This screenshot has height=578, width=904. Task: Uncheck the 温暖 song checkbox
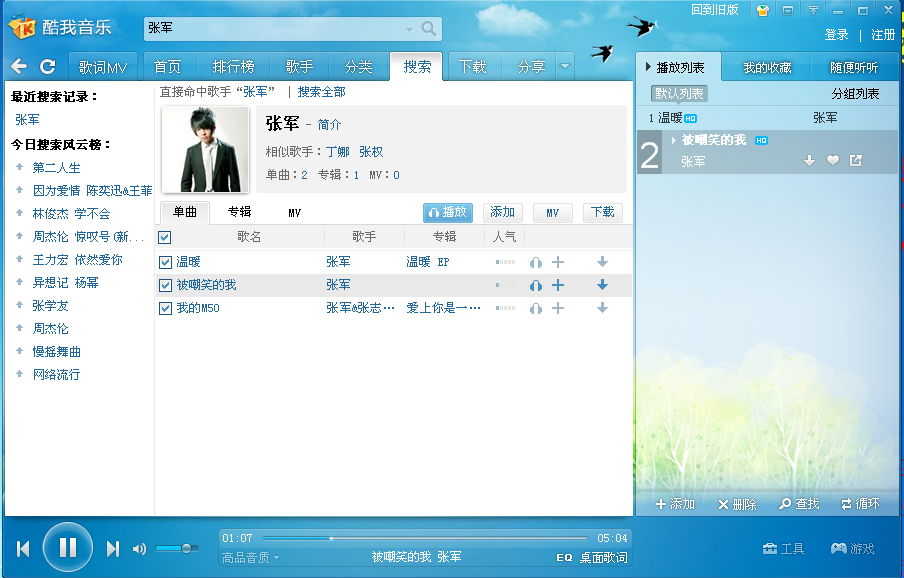[x=165, y=262]
